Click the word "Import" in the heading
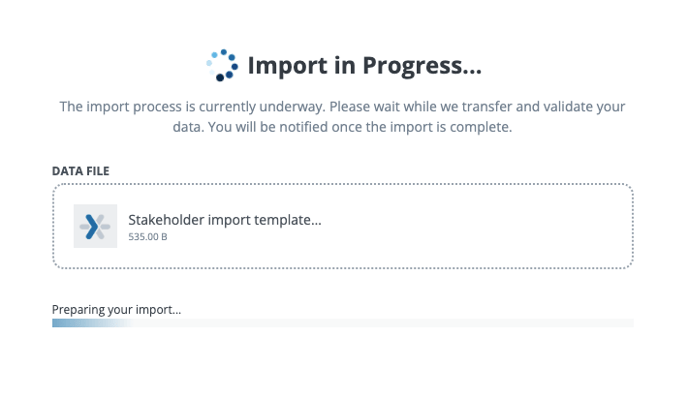The width and height of the screenshot is (688, 399). [287, 66]
